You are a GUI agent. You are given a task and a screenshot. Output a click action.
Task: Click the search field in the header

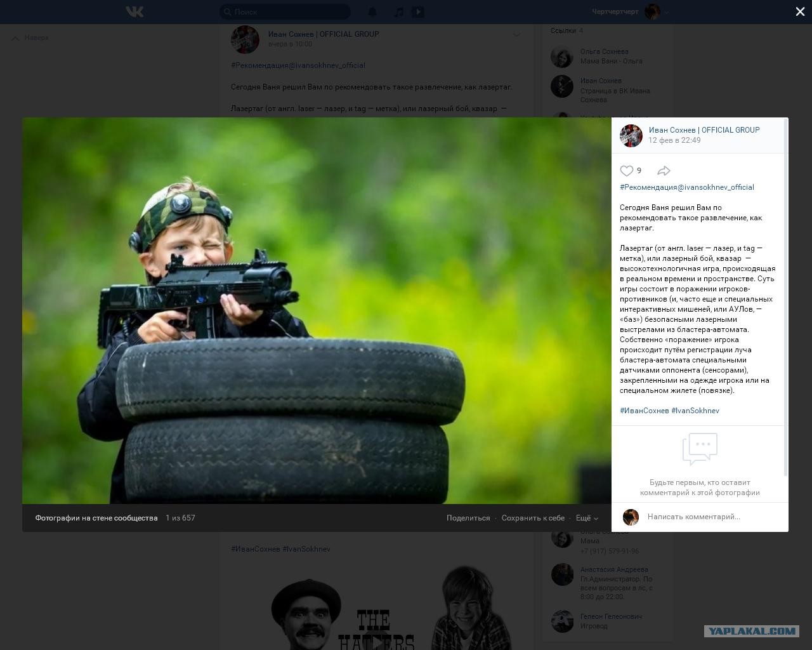coord(285,11)
